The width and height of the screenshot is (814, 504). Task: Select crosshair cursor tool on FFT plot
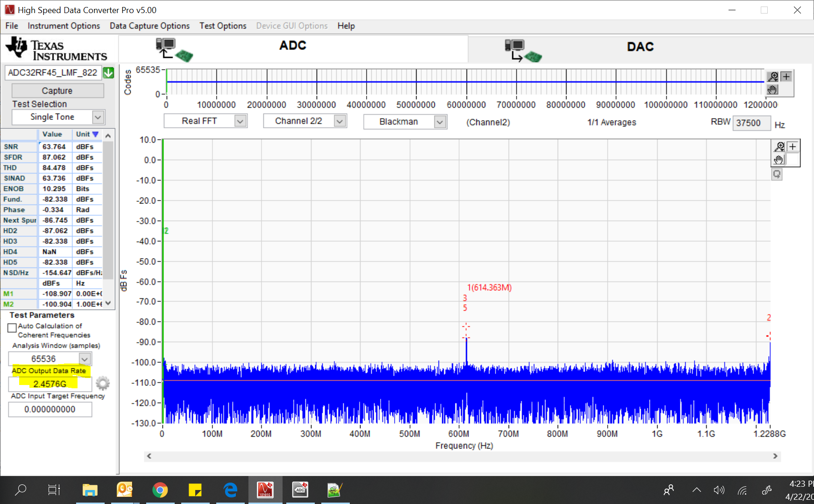(x=793, y=147)
